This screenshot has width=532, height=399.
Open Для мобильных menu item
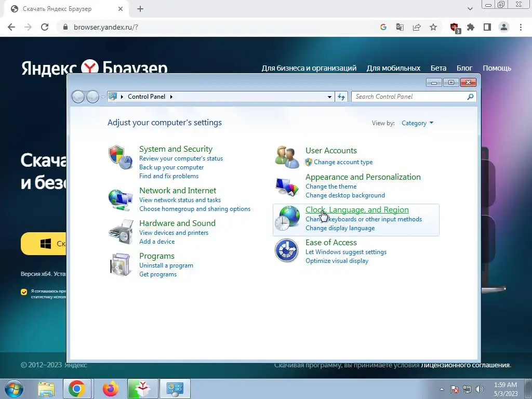[393, 68]
